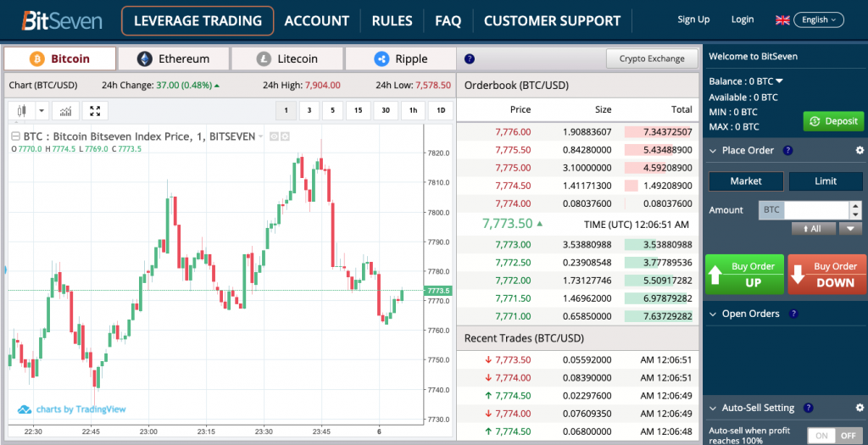Screen dimensions: 868x445
Task: Switch to Litecoin tab
Action: (287, 58)
